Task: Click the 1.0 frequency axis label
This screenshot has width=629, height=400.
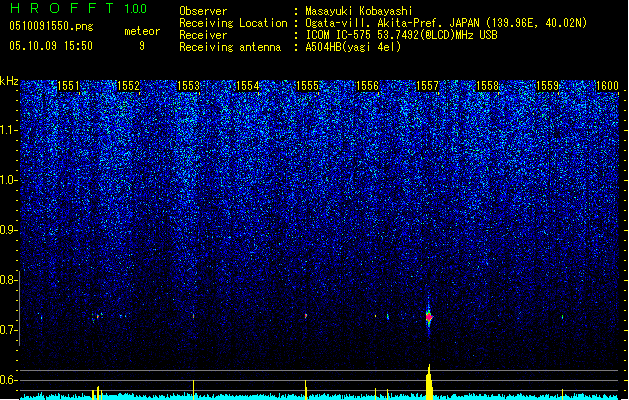Action: point(9,180)
